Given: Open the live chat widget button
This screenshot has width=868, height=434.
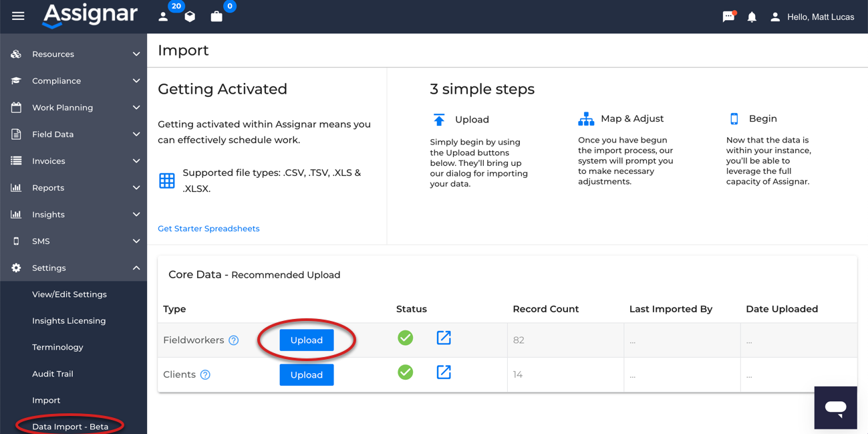Looking at the screenshot, I should tap(835, 407).
